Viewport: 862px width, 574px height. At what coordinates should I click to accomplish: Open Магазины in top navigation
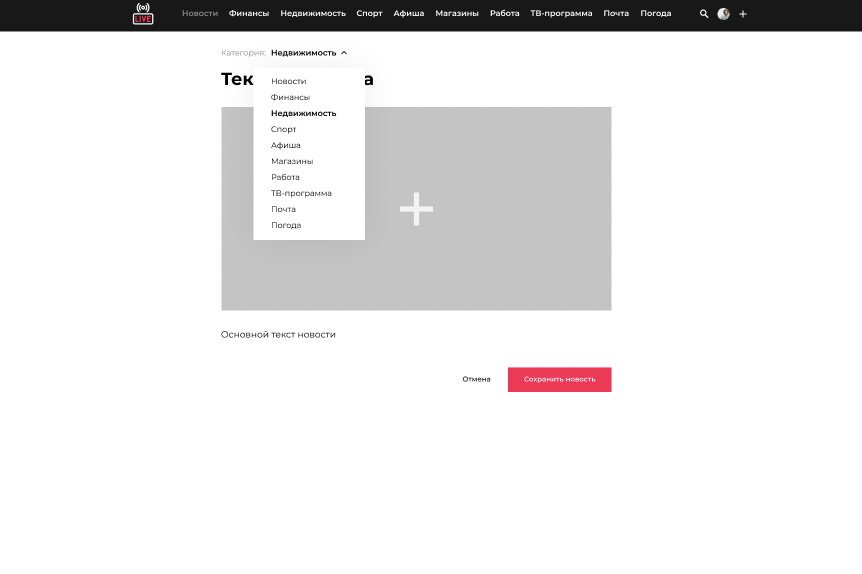(x=457, y=13)
